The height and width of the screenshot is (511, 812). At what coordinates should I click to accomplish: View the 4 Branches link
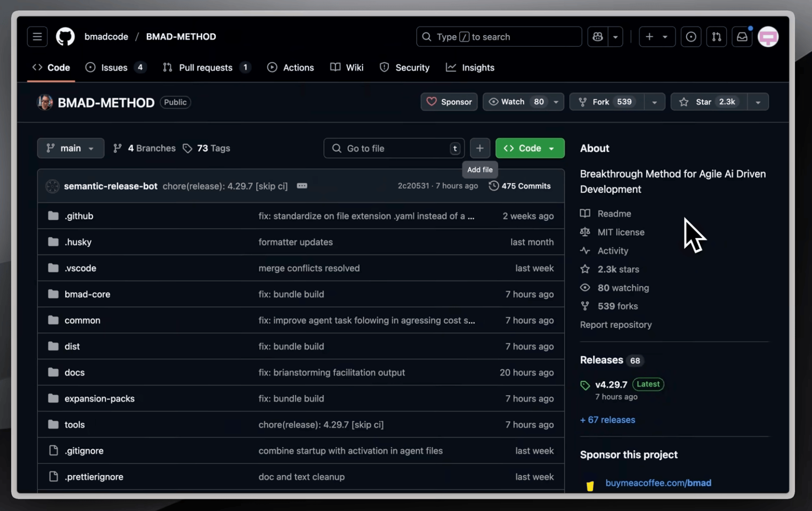pos(144,148)
